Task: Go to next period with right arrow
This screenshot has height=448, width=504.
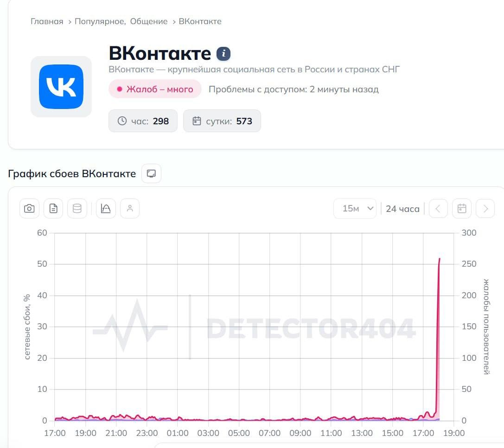Action: (x=485, y=208)
